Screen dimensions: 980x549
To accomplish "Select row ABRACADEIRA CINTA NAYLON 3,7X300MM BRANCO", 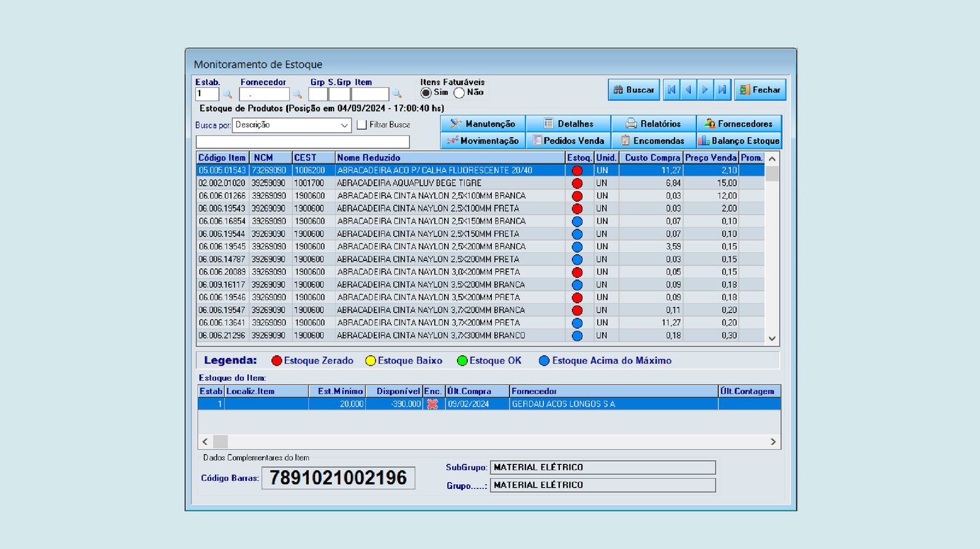I will tap(480, 335).
